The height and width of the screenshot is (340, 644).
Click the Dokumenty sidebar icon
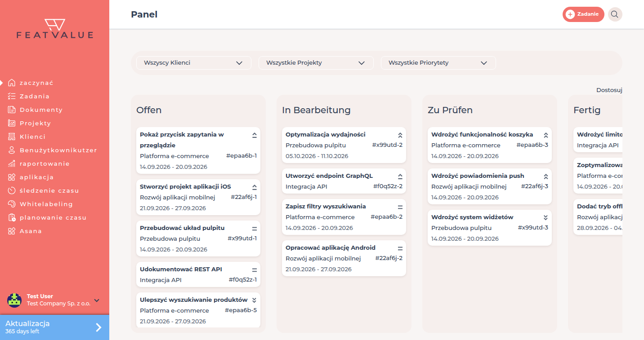click(x=12, y=110)
